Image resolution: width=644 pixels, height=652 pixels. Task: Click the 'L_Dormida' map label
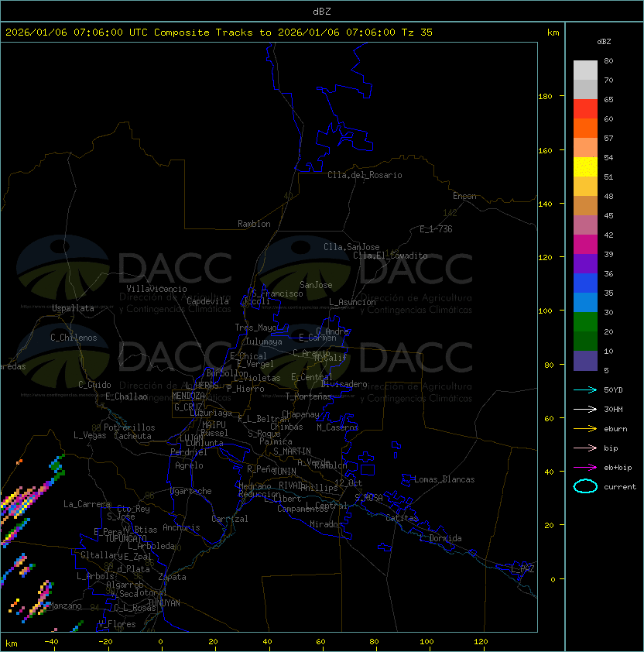pos(440,538)
